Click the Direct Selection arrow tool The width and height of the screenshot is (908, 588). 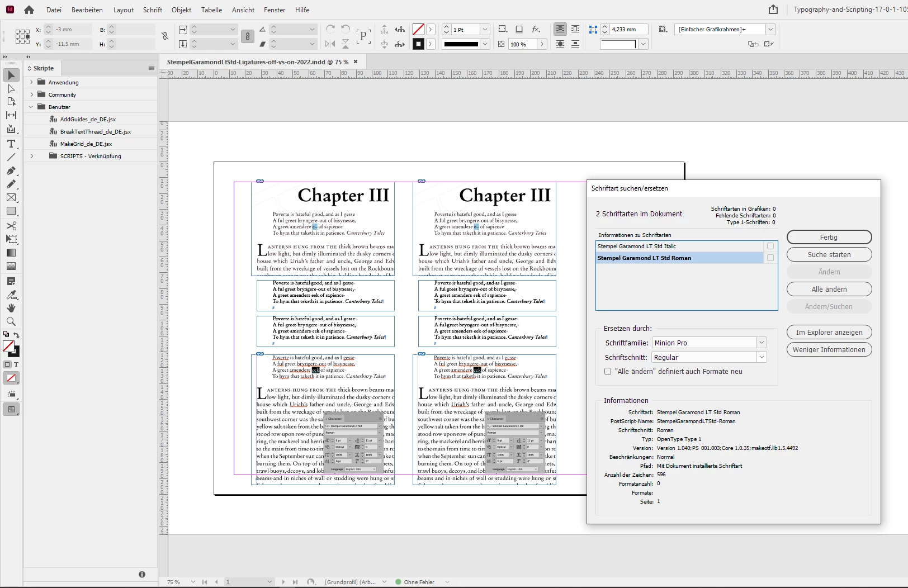click(11, 89)
